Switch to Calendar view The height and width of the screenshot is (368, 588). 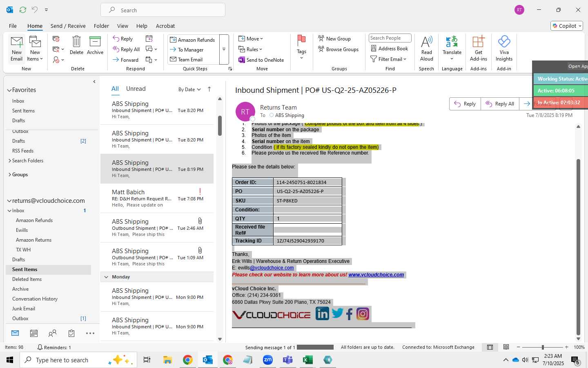[x=34, y=333]
